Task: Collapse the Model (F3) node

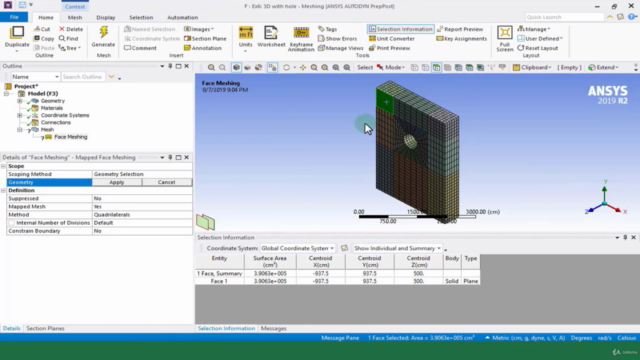Action: coord(6,93)
